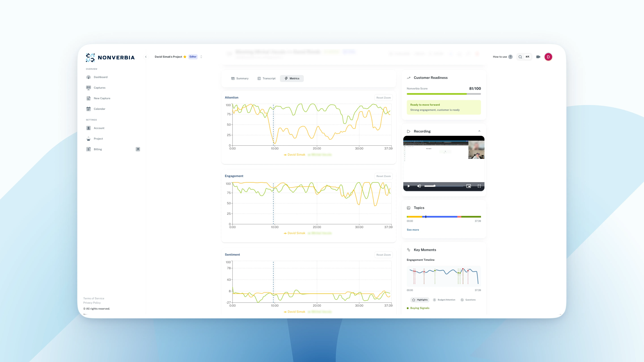The width and height of the screenshot is (644, 362).
Task: Collapse the sidebar with left chevron
Action: pos(146,57)
